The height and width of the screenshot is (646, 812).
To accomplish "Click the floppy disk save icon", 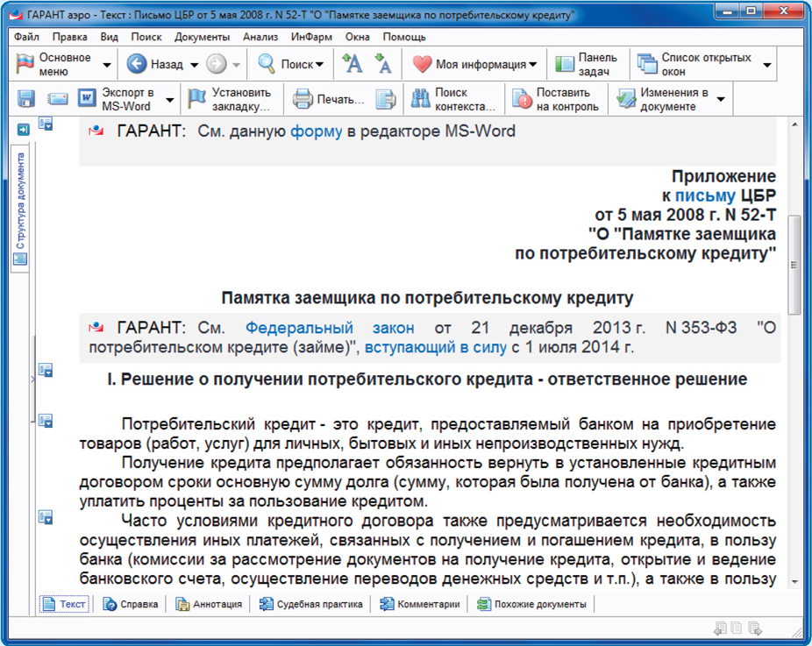I will click(26, 99).
